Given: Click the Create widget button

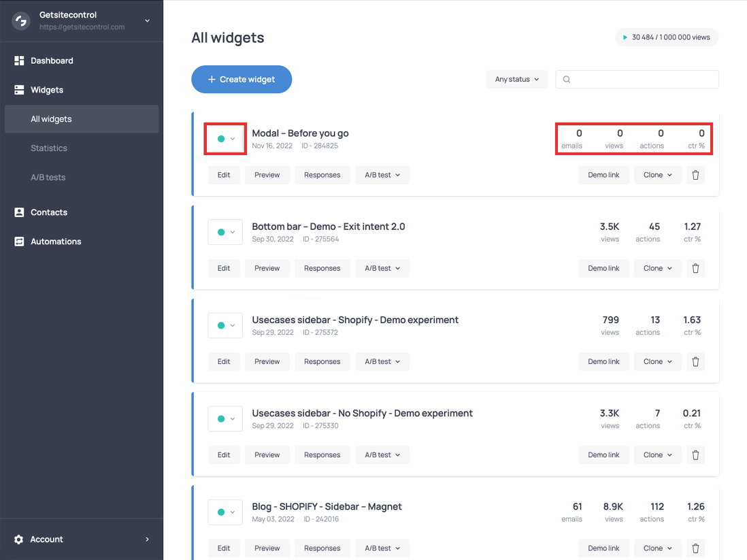Looking at the screenshot, I should (242, 79).
